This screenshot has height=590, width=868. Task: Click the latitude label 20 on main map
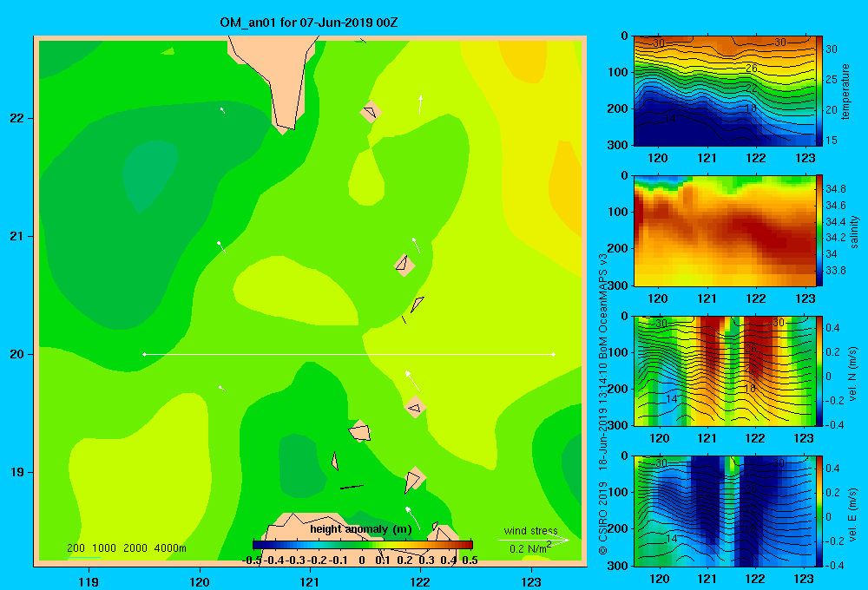[x=17, y=354]
